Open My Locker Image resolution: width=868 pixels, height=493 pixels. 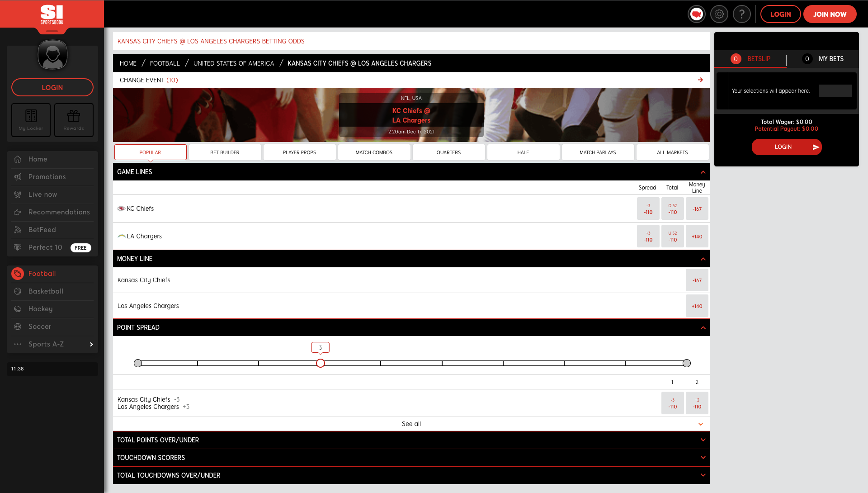31,120
